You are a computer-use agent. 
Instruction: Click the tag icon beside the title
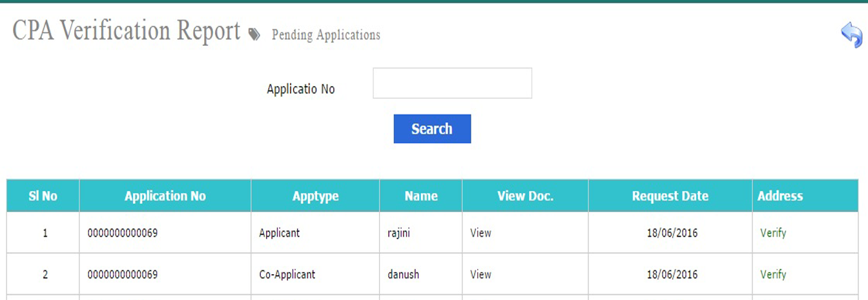click(254, 35)
